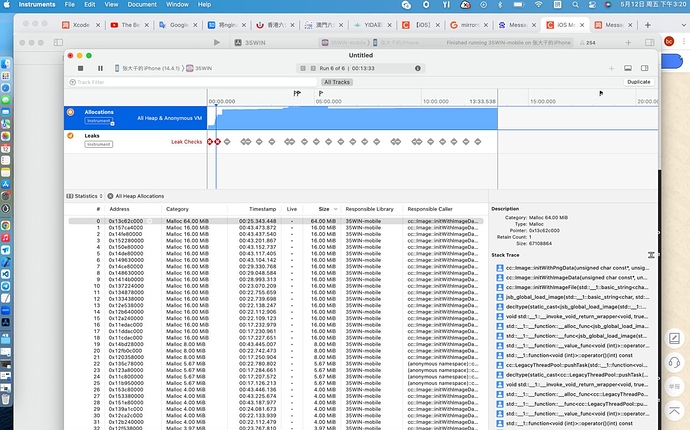The width and height of the screenshot is (690, 430).
Task: Open Spotlight search in menu bar
Action: pos(576,4)
